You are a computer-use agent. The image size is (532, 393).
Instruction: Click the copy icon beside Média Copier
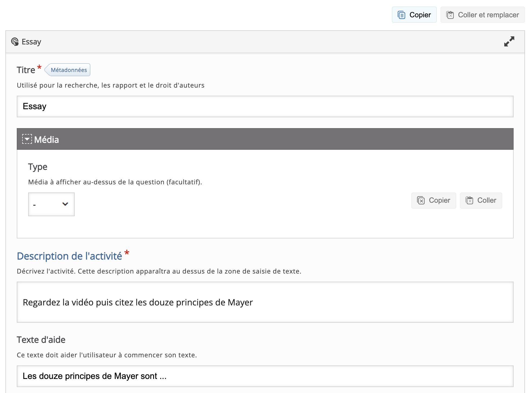click(x=421, y=201)
